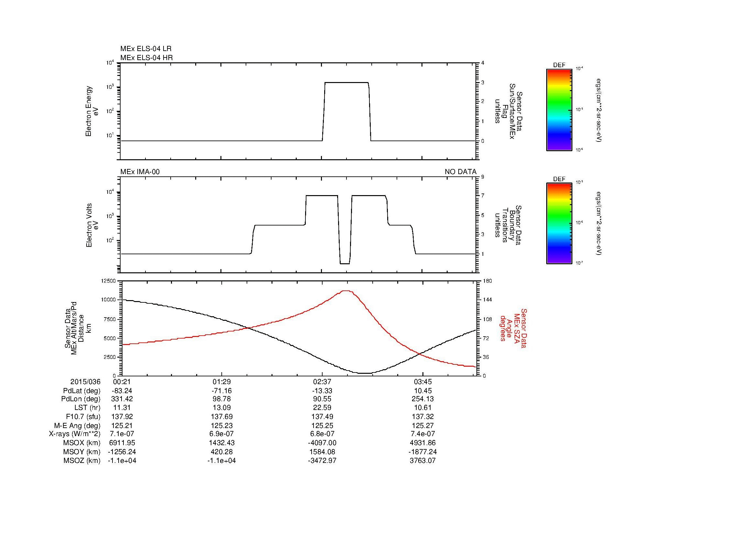This screenshot has width=756, height=534.
Task: Click the flag plateau at level 3
Action: click(346, 83)
